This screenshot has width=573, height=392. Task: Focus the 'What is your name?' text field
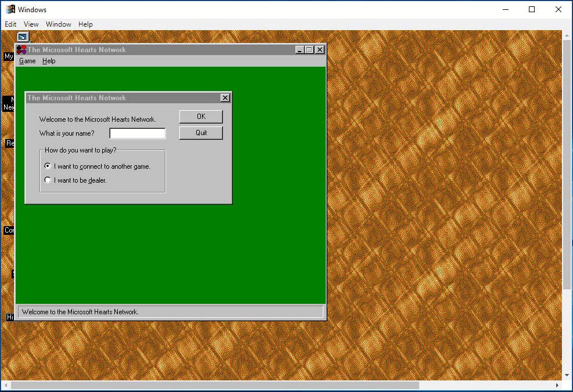(x=138, y=133)
